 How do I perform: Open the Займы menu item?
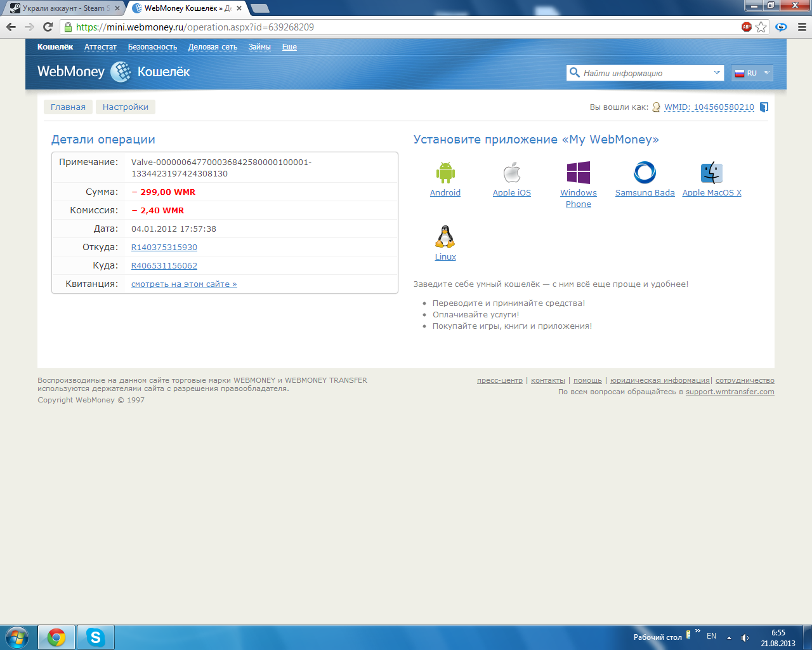(x=259, y=47)
